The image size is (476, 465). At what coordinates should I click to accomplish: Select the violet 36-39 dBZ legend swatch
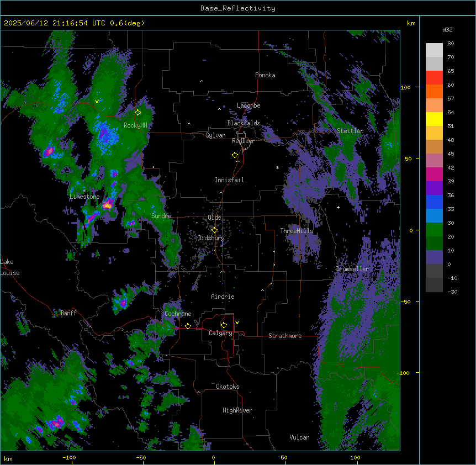click(434, 188)
